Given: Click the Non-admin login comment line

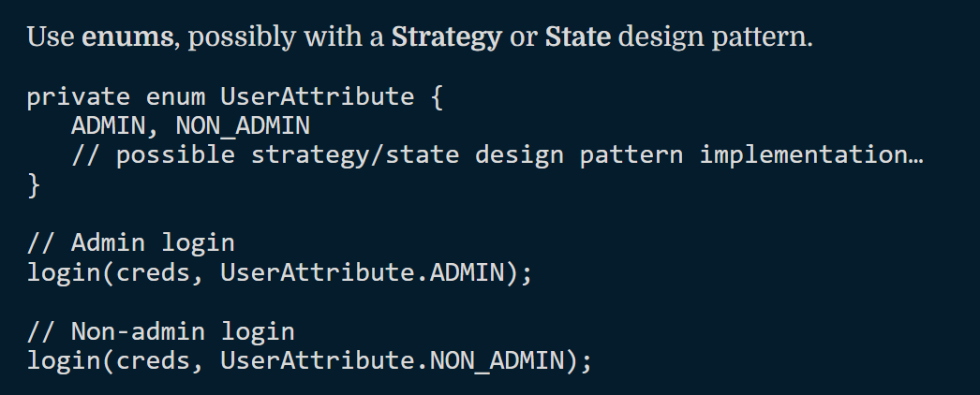Looking at the screenshot, I should (160, 331).
